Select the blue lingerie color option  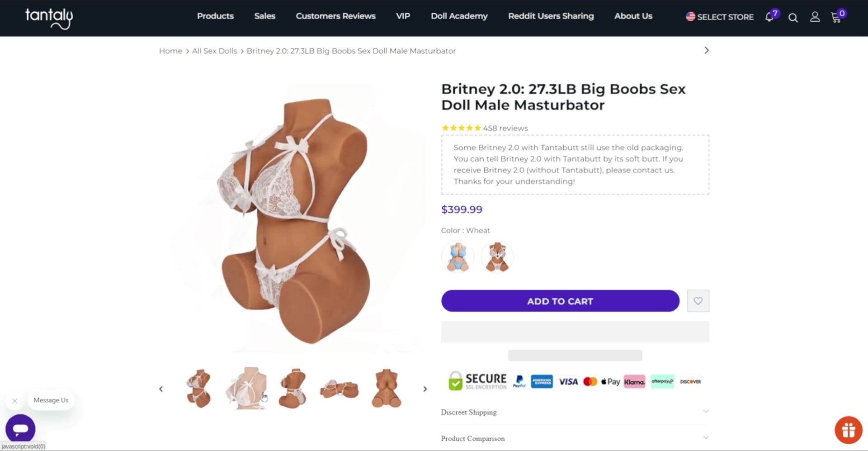(x=458, y=257)
